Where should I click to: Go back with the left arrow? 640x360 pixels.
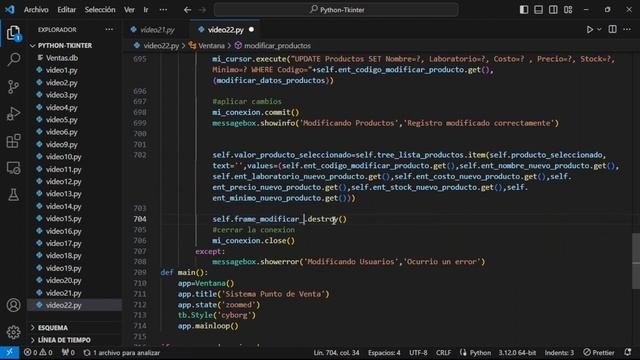[187, 10]
